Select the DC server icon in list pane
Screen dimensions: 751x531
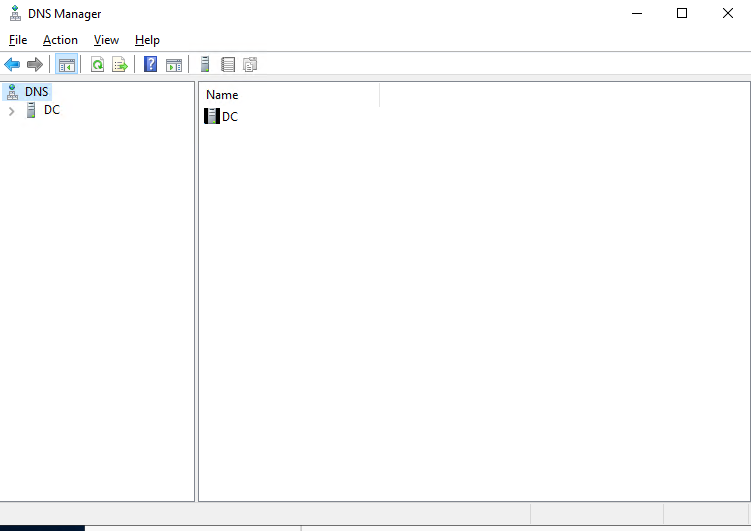(212, 116)
